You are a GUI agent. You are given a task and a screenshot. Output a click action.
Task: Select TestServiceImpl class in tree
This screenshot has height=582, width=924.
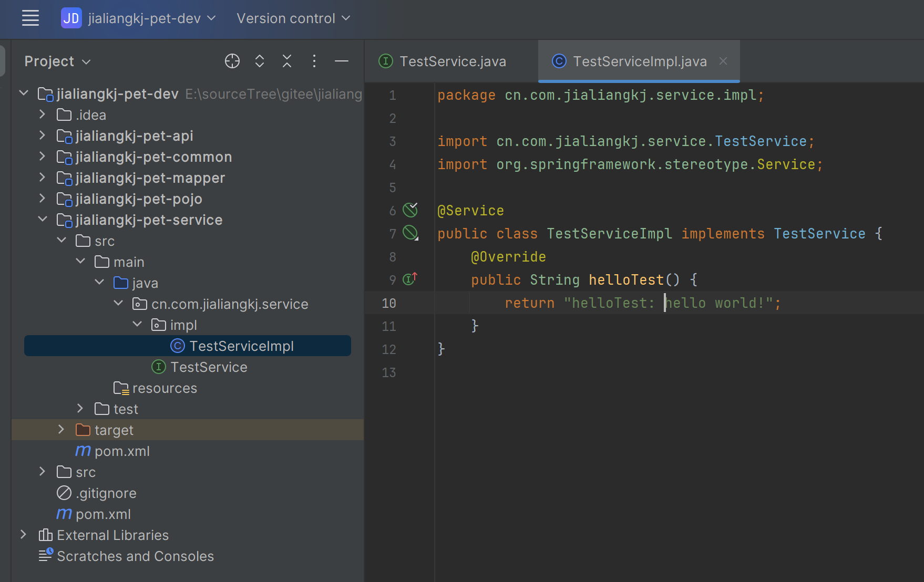188,346
